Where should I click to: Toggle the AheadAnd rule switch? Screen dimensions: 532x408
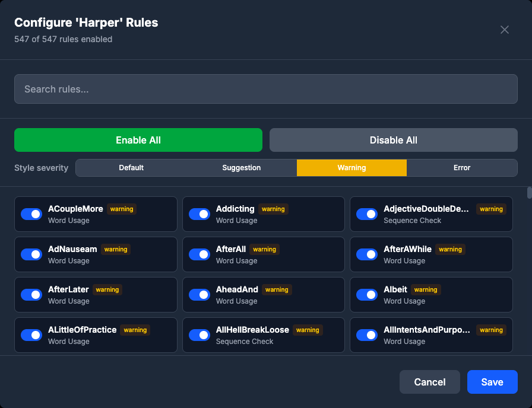[x=199, y=295]
